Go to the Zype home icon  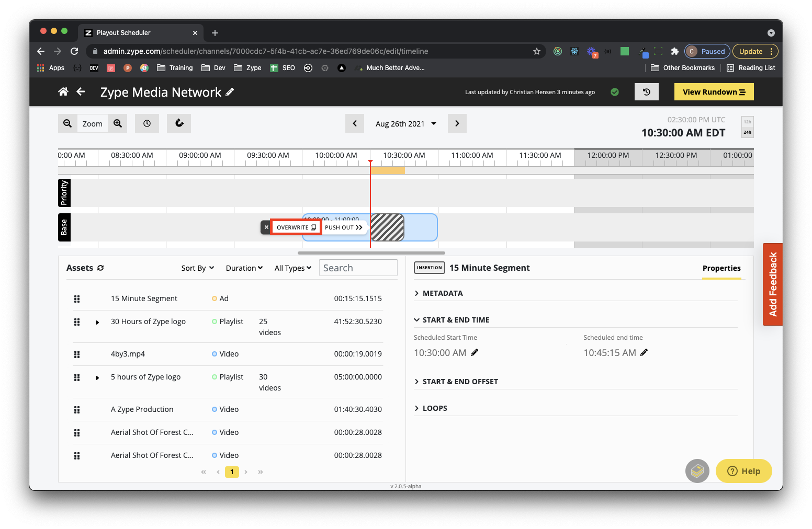coord(63,92)
